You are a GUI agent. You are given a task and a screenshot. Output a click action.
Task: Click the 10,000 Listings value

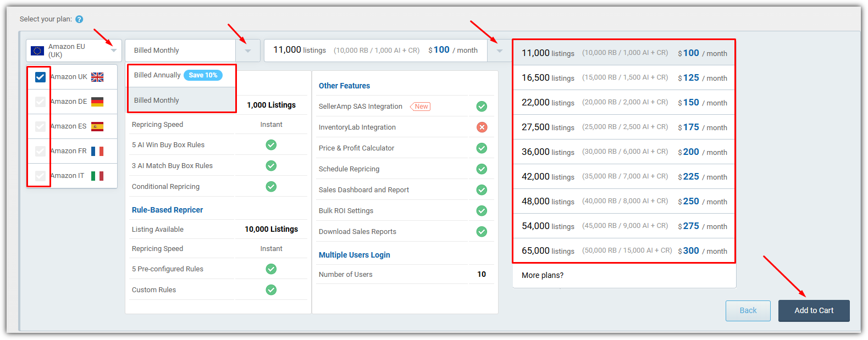(272, 229)
